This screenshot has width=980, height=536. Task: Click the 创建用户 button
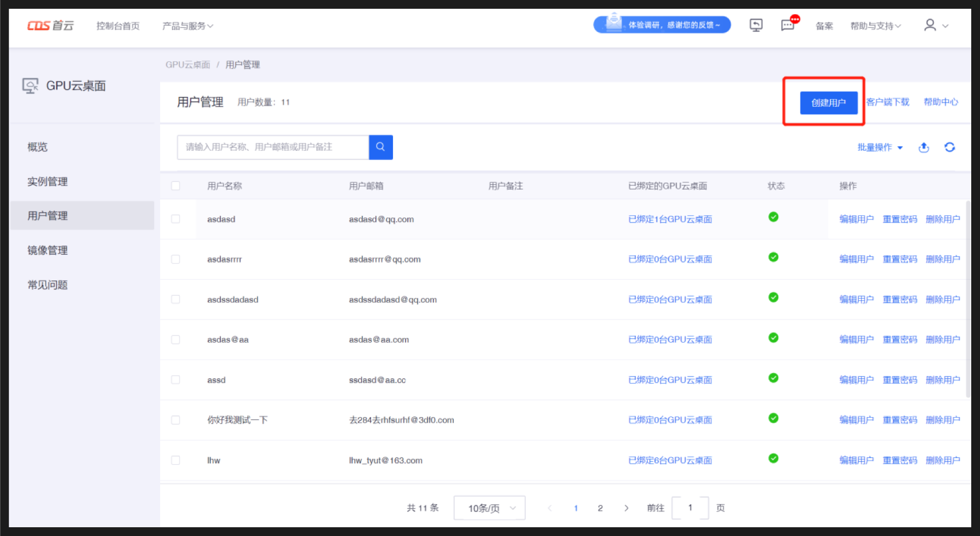click(x=828, y=102)
